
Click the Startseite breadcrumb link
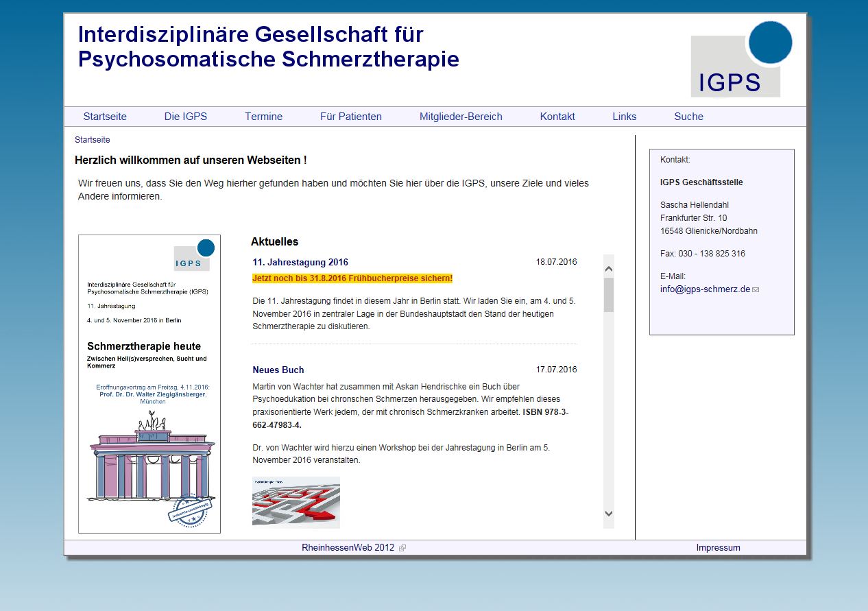pos(92,140)
